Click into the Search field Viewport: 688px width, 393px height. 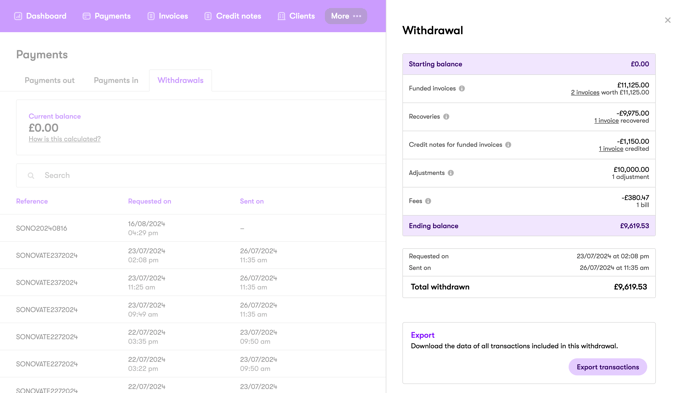pyautogui.click(x=201, y=175)
